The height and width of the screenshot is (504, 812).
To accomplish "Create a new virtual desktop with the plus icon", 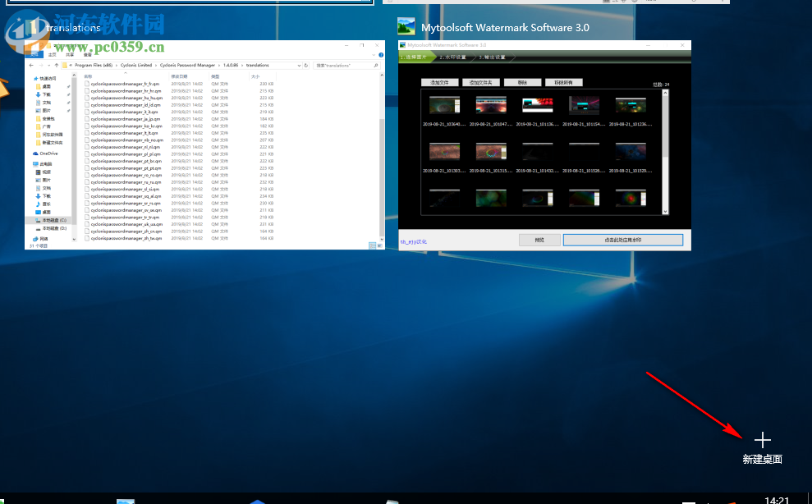I will coord(762,439).
